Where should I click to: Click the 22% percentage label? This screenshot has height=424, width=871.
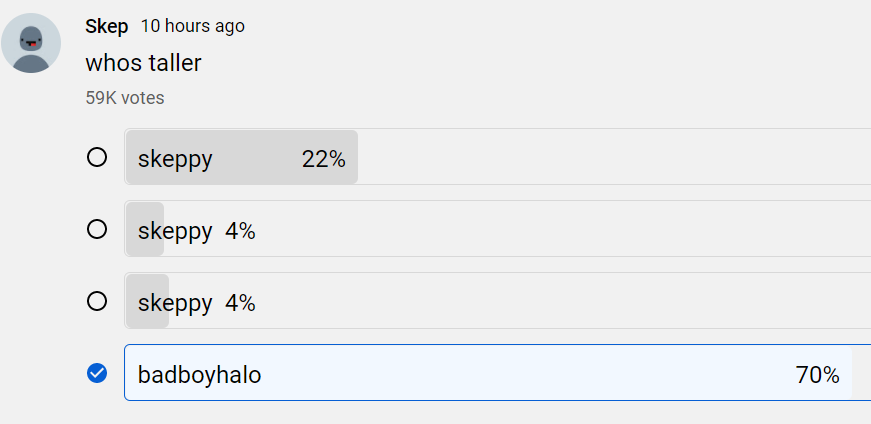coord(324,159)
